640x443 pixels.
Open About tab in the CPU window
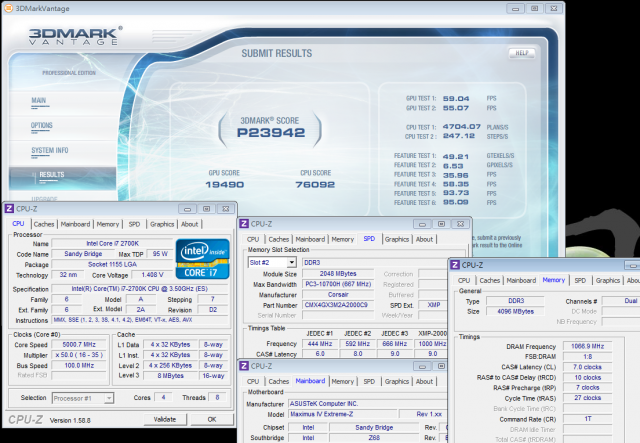[189, 224]
